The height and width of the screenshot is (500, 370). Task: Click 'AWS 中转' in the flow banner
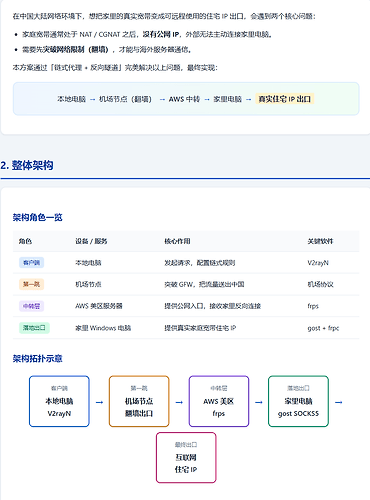coord(184,99)
